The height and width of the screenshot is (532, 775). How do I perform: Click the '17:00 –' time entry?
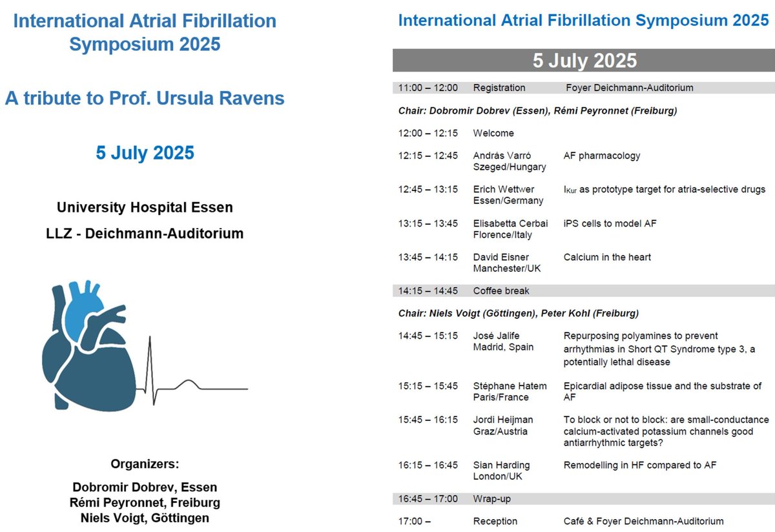(415, 521)
